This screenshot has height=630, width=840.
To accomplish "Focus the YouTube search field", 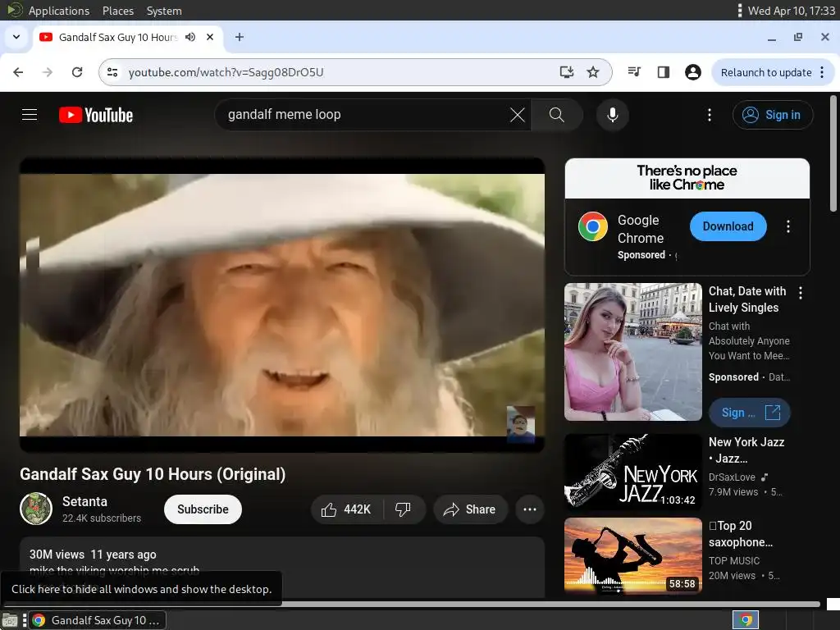I will 364,115.
